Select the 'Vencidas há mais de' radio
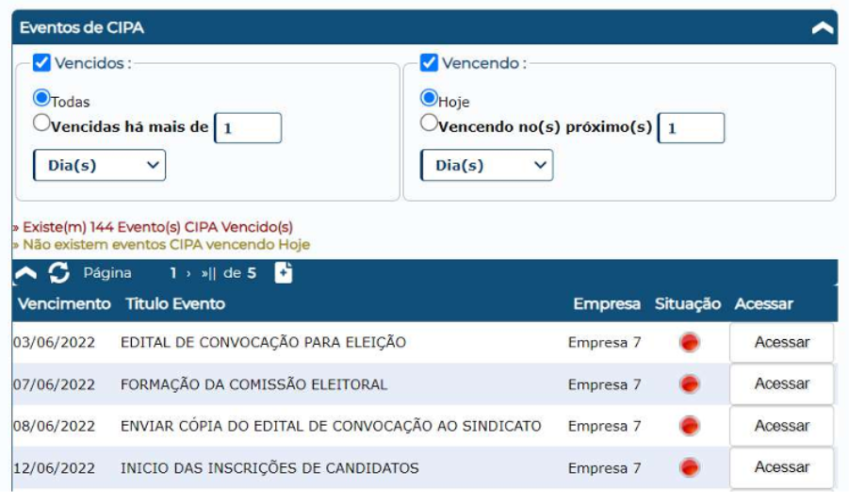This screenshot has width=849, height=504. click(x=41, y=122)
